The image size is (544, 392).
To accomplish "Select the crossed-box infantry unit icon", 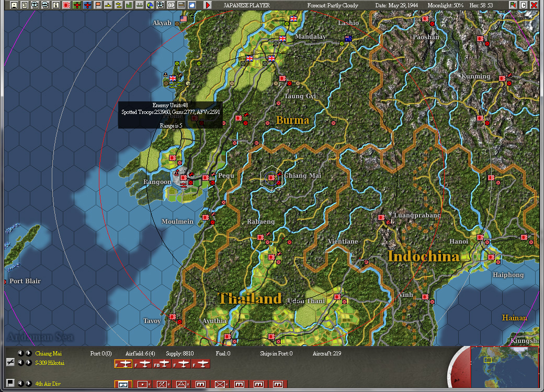I will [x=221, y=384].
